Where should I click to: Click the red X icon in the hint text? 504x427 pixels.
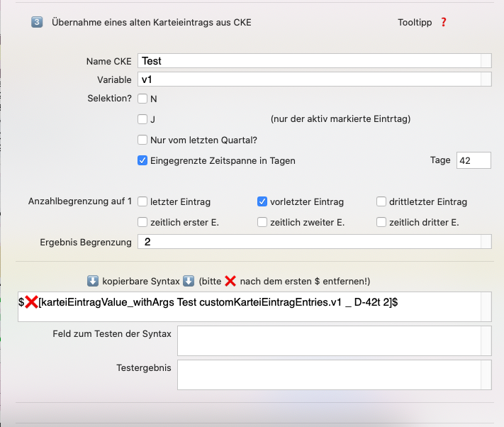coord(230,281)
